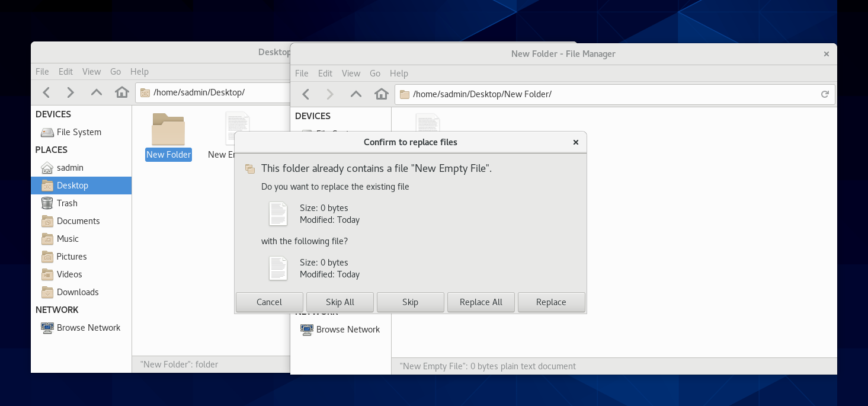Go back using Desktop window back arrow
Viewport: 868px width, 406px height.
[x=46, y=92]
